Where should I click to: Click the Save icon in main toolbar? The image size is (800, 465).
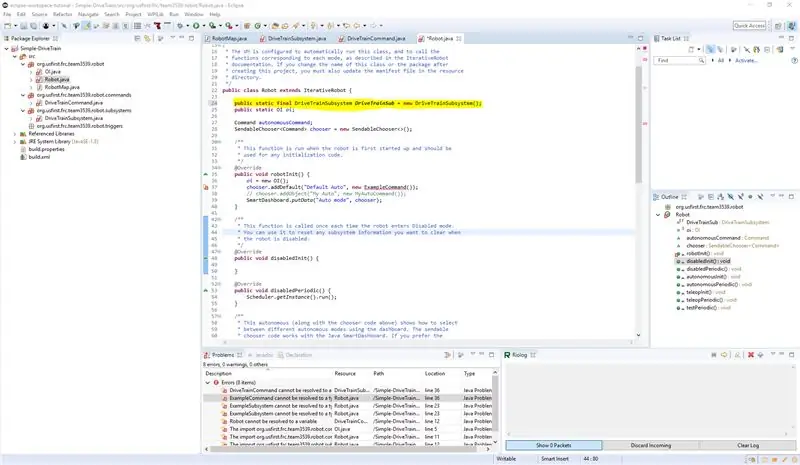tap(23, 26)
